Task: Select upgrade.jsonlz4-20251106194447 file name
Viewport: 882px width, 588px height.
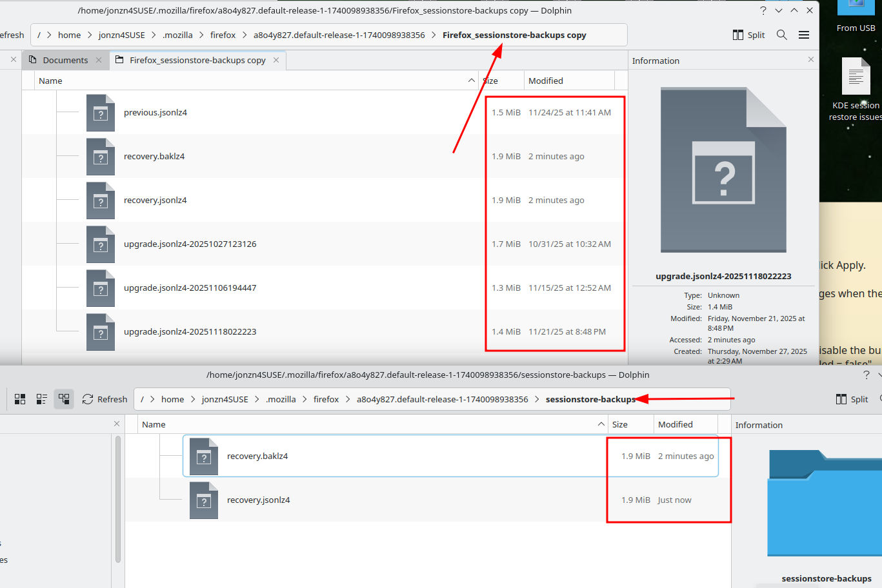Action: tap(190, 288)
